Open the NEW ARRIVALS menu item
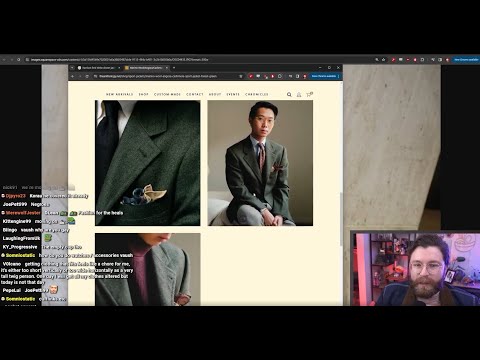480x360 pixels. (120, 95)
